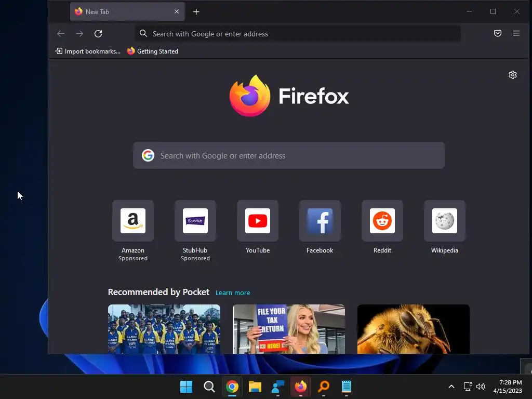Show hidden system tray icons
This screenshot has width=532, height=399.
(x=451, y=387)
